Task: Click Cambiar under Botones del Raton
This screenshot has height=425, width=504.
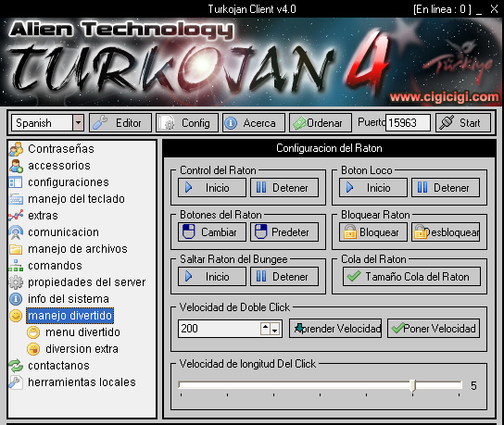Action: coord(212,231)
